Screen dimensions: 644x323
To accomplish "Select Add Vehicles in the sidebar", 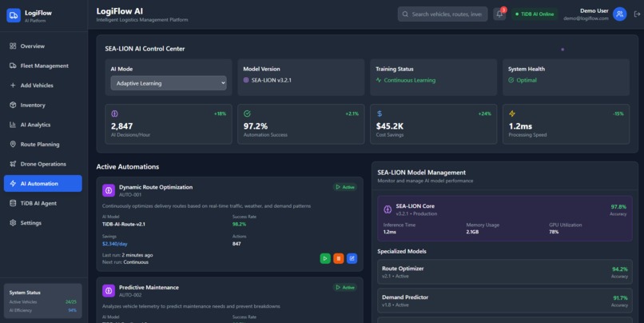I will point(42,86).
